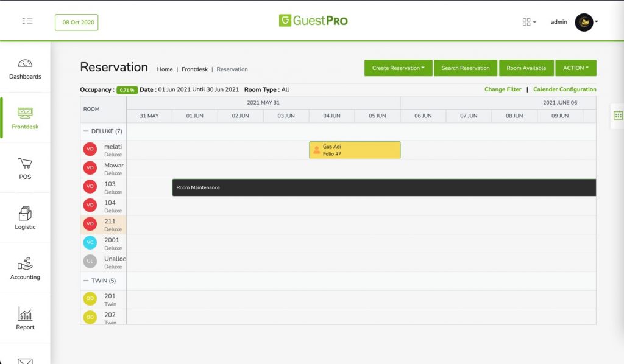Collapse the TWIN (5) room group
This screenshot has width=624, height=364.
[x=86, y=281]
